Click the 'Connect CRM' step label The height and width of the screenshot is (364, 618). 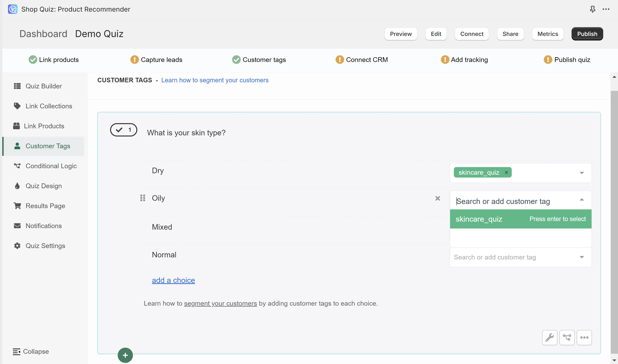pyautogui.click(x=367, y=60)
